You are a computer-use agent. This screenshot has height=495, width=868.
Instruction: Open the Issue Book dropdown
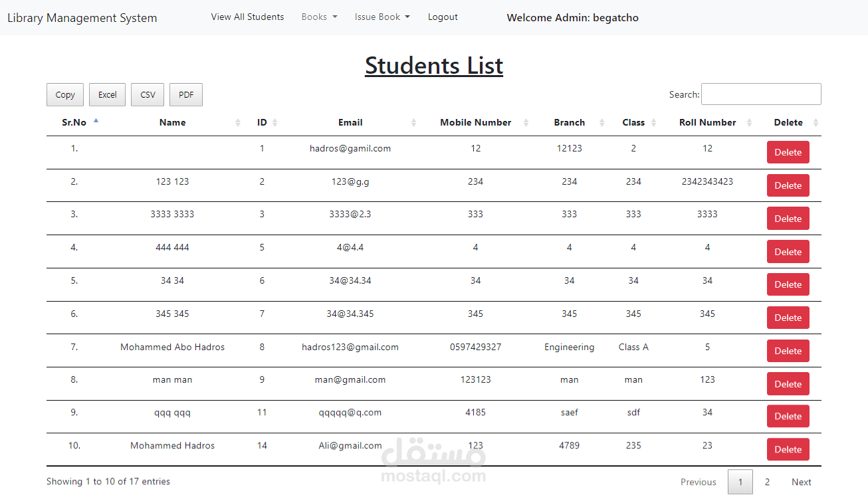[382, 17]
